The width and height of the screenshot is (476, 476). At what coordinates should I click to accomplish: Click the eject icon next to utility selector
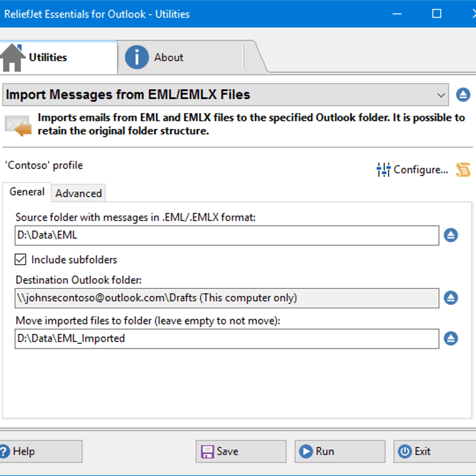(x=463, y=95)
